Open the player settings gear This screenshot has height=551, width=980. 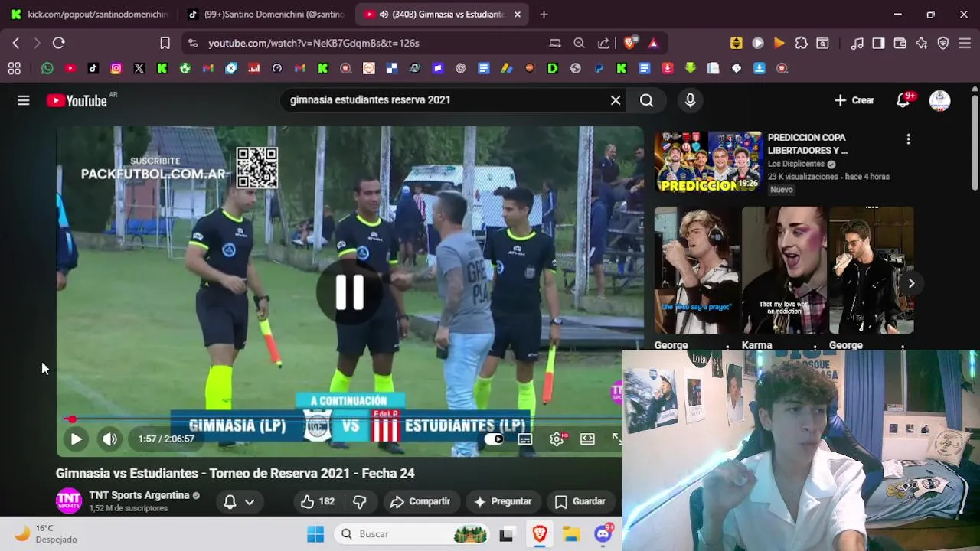tap(557, 439)
